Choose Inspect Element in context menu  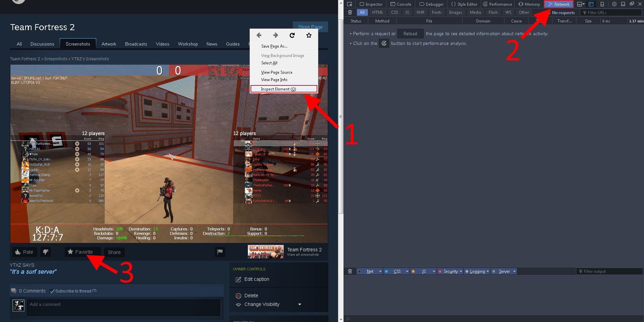pos(284,89)
